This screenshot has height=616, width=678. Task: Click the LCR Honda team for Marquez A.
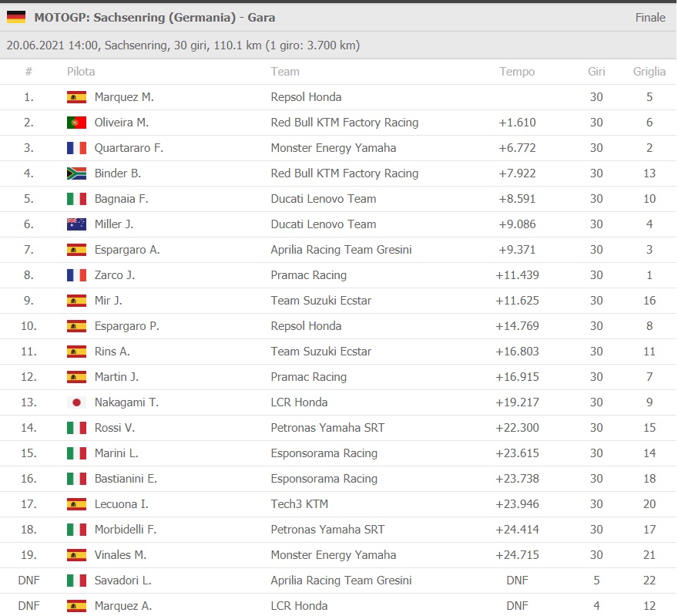[299, 606]
